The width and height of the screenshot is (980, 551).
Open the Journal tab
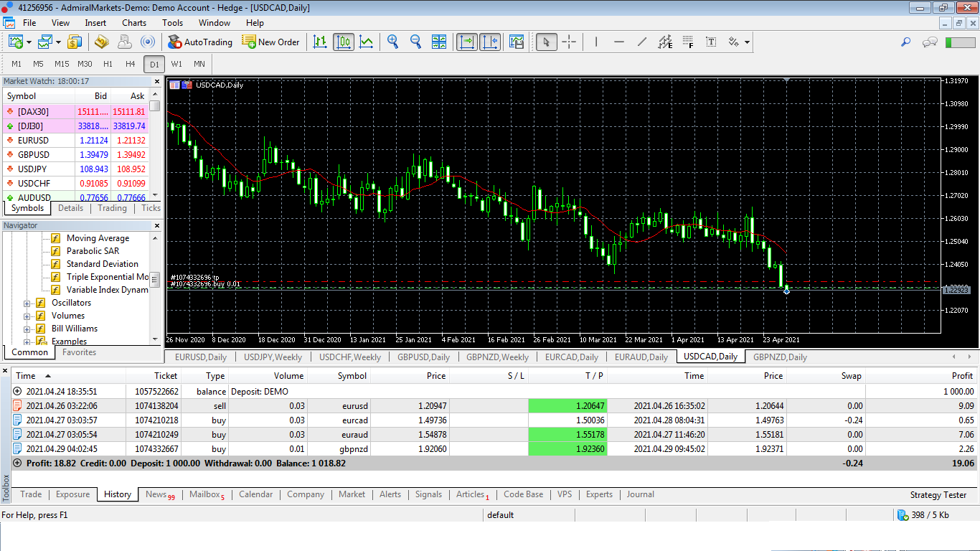pyautogui.click(x=640, y=494)
